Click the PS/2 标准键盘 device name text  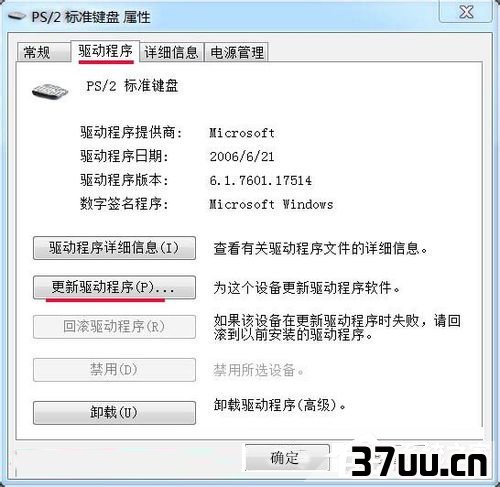click(132, 86)
